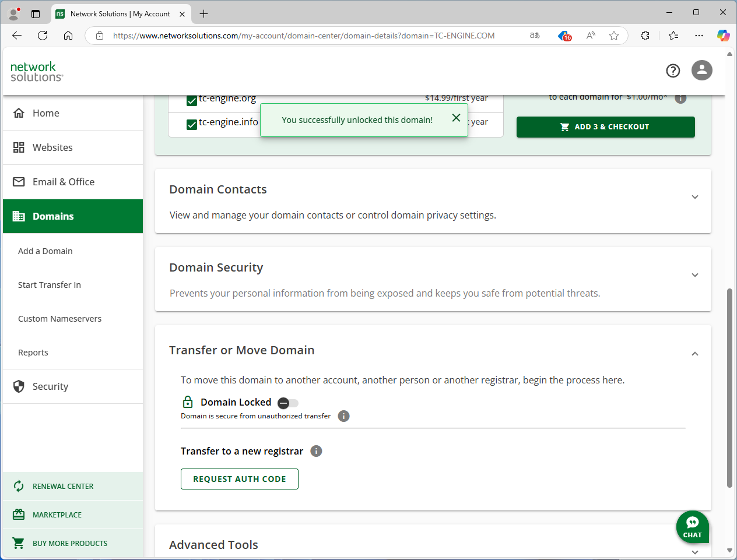Toggle the Domain Locked switch
The image size is (737, 560).
tap(288, 403)
